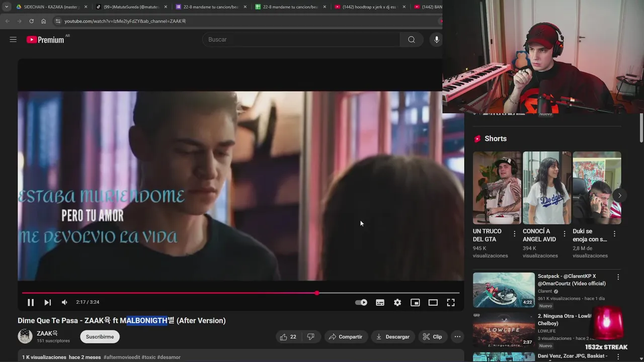
Task: Click the Shorts section logo icon
Action: [x=477, y=139]
